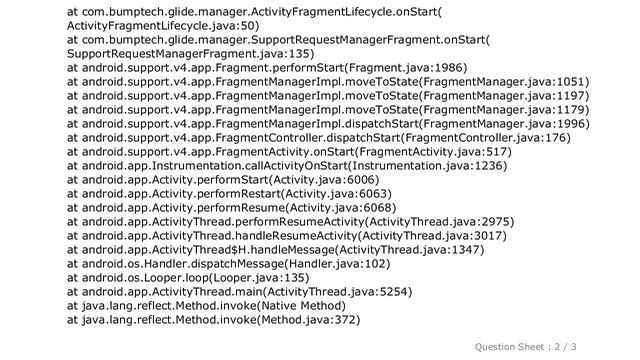Click the Question Sheet 2 / 3 label
Image resolution: width=640 pixels, height=360 pixels.
coord(525,347)
